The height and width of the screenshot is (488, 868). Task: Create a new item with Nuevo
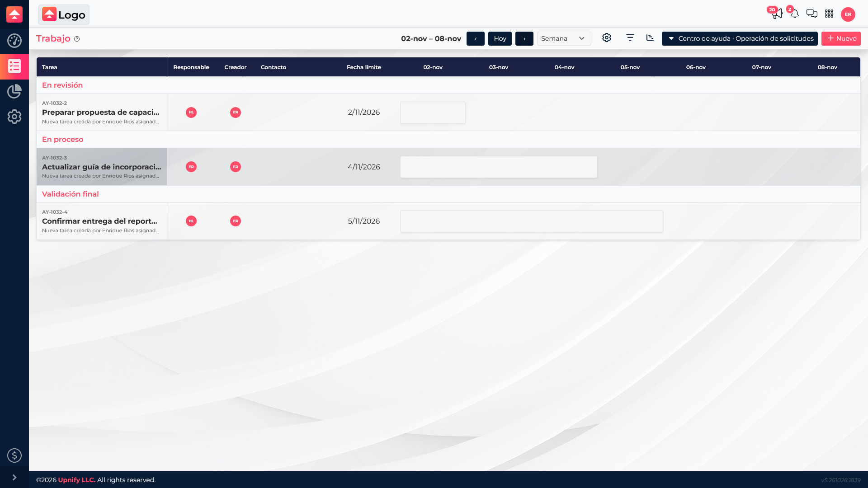pyautogui.click(x=841, y=39)
